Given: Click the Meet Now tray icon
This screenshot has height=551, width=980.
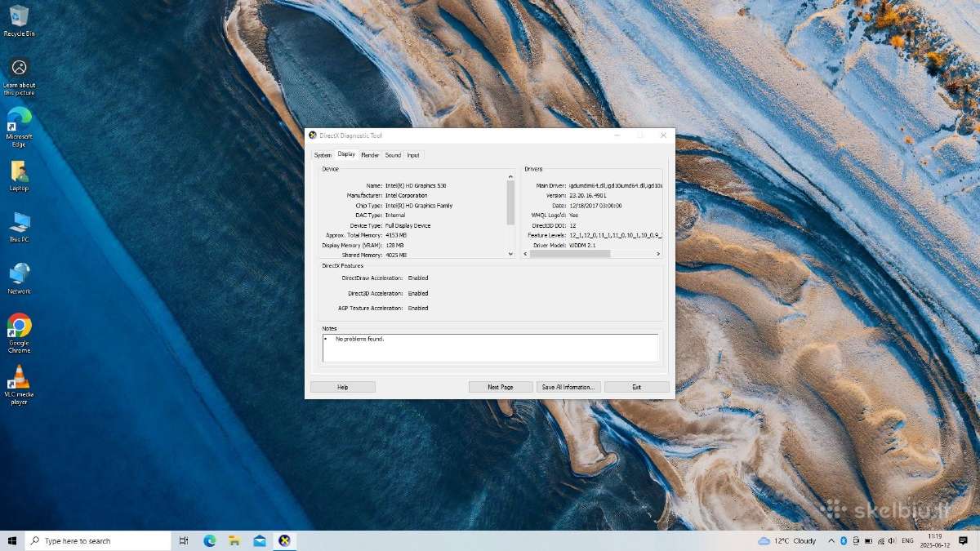Looking at the screenshot, I should tap(855, 540).
